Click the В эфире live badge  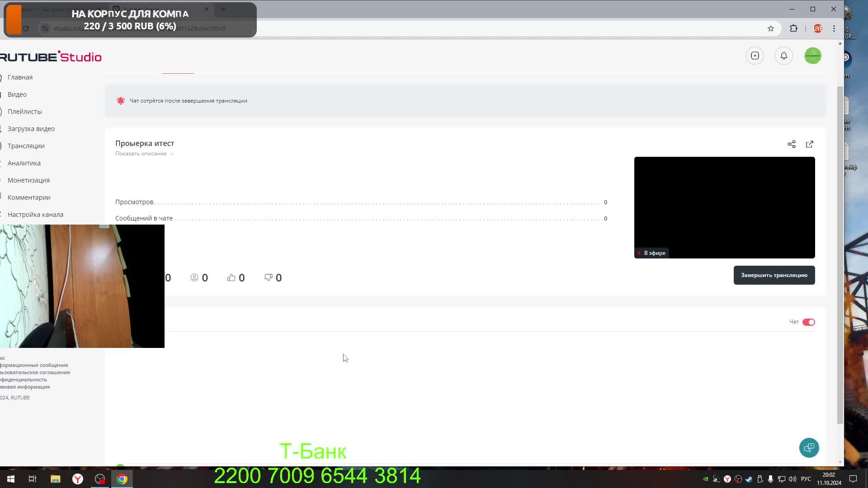pyautogui.click(x=651, y=253)
